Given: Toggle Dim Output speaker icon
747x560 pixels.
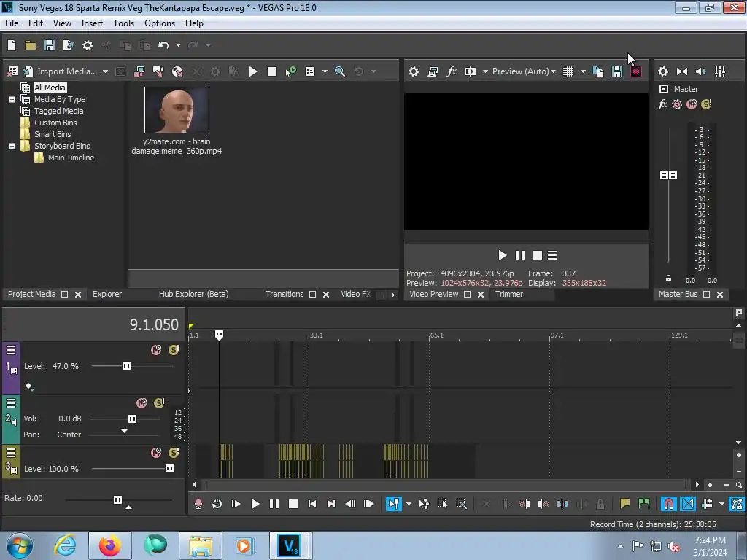Looking at the screenshot, I should (x=701, y=71).
